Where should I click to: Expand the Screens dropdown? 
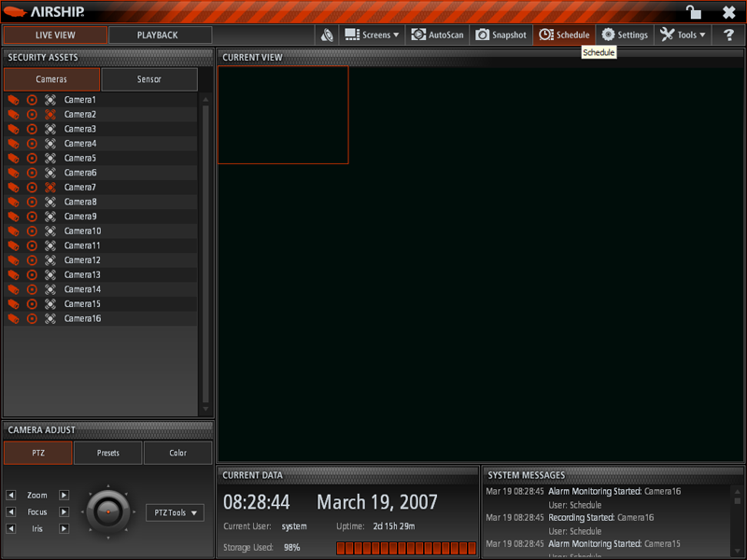coord(372,35)
